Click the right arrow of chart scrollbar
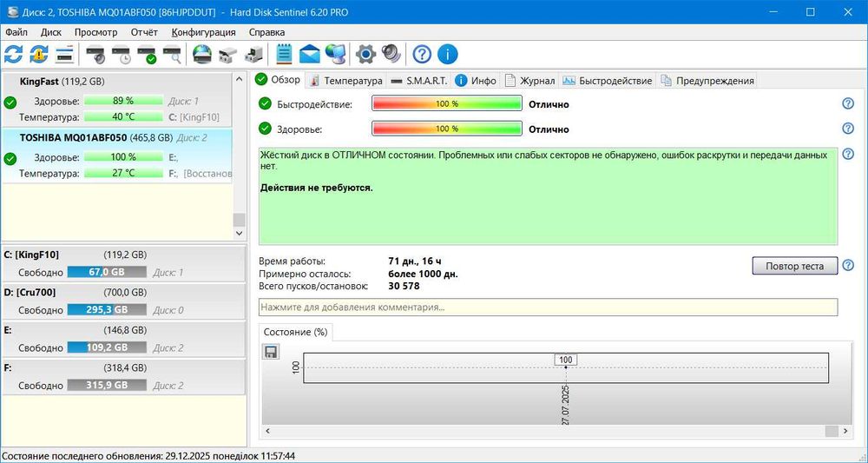This screenshot has height=463, width=868. point(845,431)
